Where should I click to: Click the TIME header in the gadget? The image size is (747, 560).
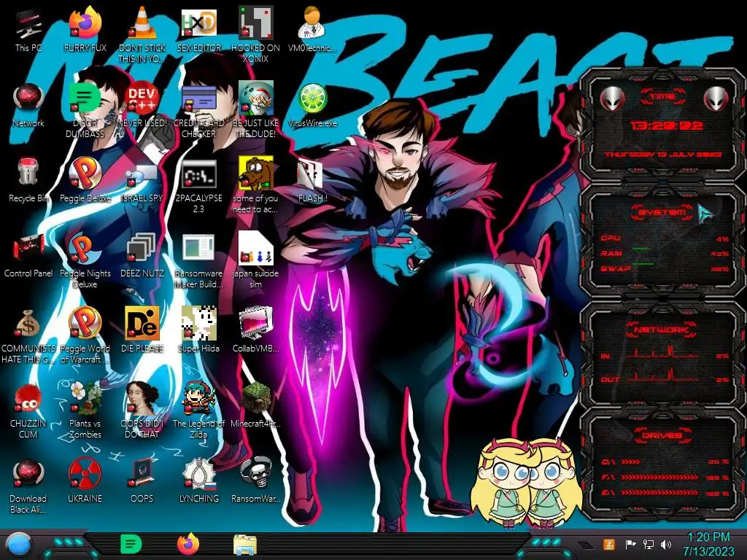pos(662,97)
